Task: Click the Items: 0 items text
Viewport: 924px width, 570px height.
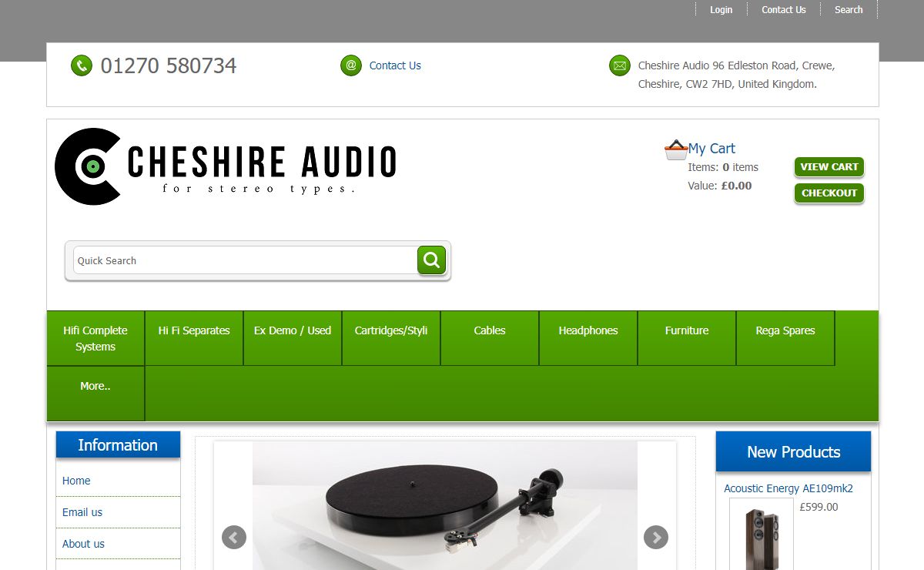Action: point(723,167)
